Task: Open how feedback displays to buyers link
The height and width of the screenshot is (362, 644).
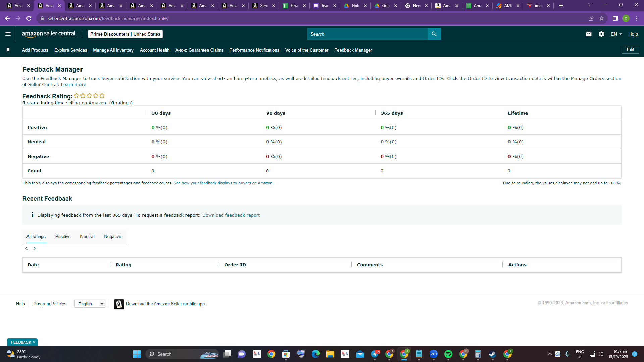Action: (x=223, y=183)
